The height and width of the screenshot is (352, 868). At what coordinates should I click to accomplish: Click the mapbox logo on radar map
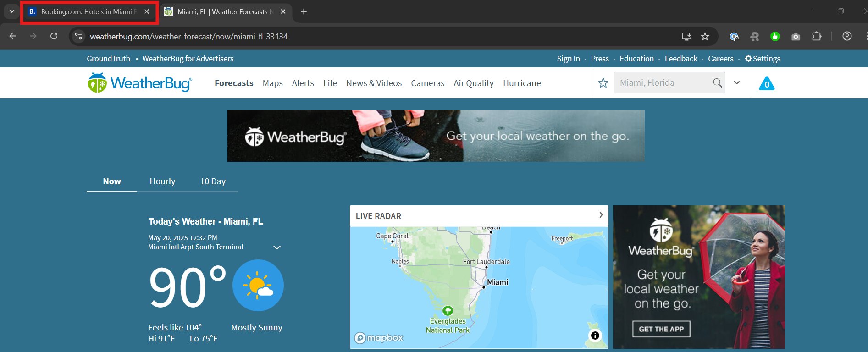tap(379, 338)
